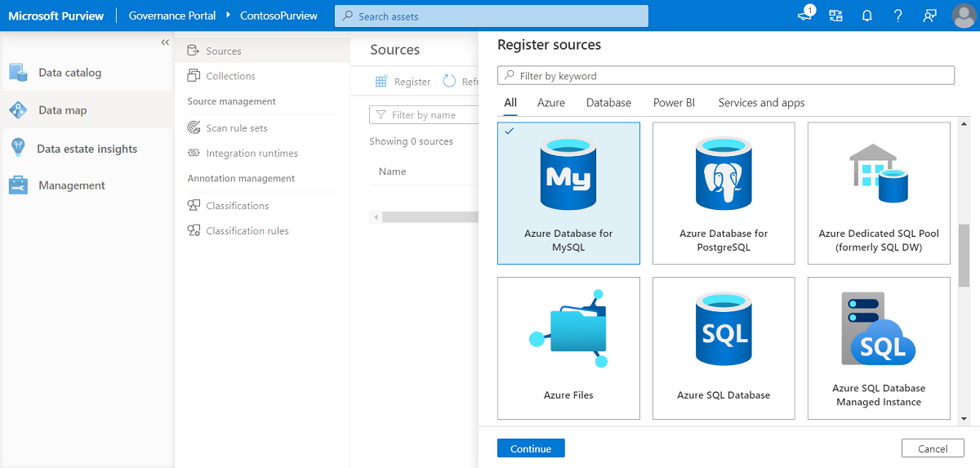The height and width of the screenshot is (468, 980).
Task: Click the Cancel button
Action: [x=932, y=448]
